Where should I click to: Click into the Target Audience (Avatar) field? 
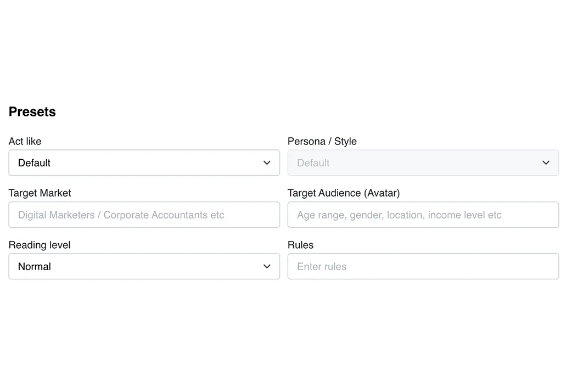(x=423, y=215)
